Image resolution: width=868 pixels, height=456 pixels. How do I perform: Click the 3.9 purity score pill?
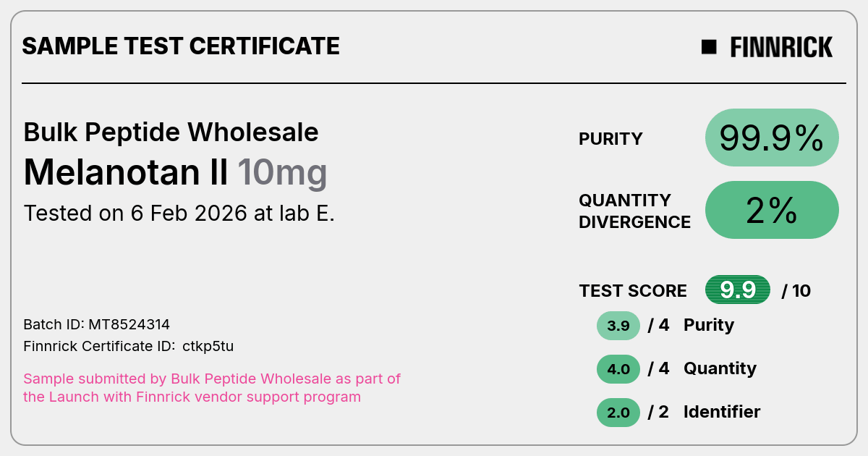(x=618, y=326)
